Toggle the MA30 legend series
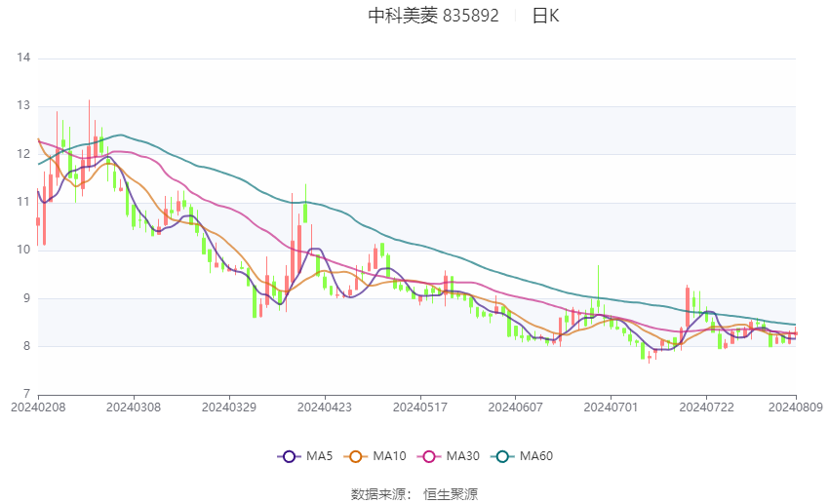The width and height of the screenshot is (829, 504). coord(449,456)
